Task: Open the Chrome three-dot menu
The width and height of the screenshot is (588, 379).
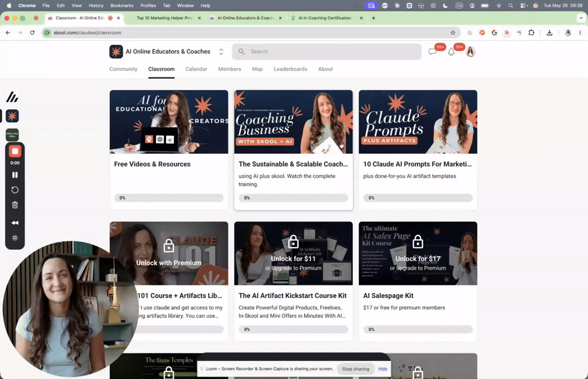Action: 580,33
